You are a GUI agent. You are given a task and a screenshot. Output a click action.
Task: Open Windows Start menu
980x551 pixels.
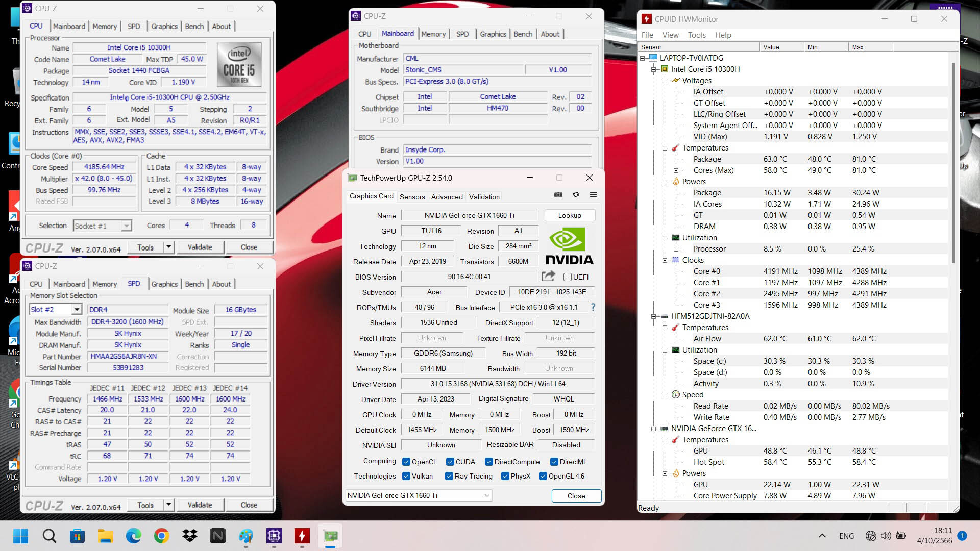pos(21,536)
